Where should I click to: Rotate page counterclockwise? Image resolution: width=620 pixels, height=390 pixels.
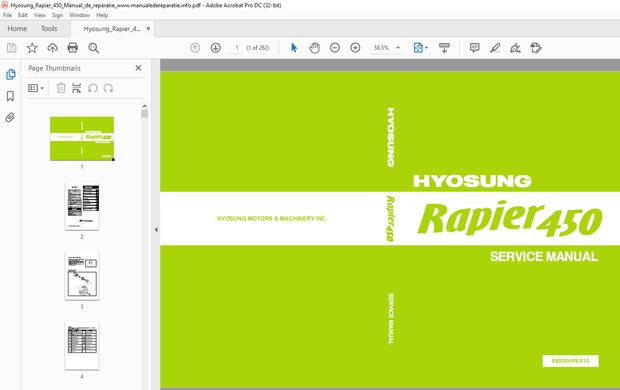[x=93, y=88]
